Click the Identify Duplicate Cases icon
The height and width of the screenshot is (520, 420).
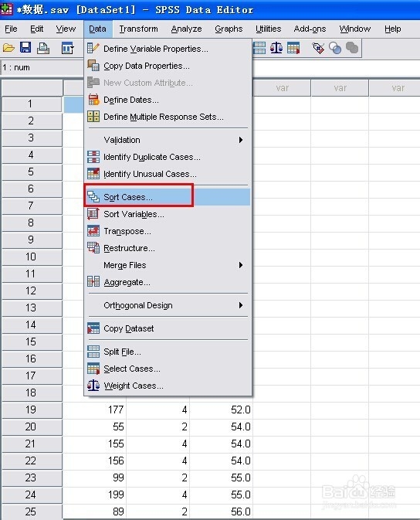(93, 157)
